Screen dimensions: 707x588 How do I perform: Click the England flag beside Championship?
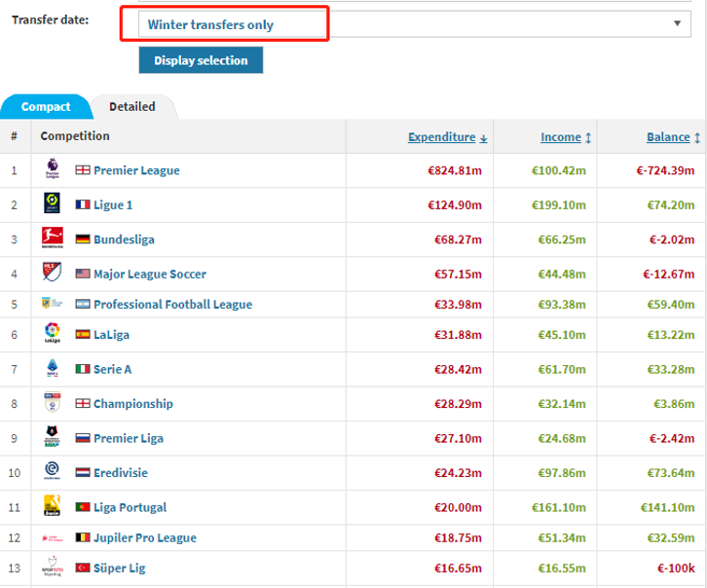tap(83, 403)
